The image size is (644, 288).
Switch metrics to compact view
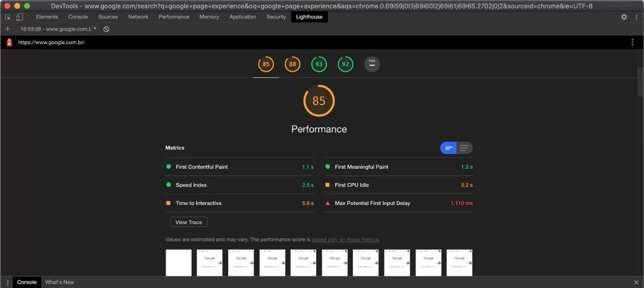pos(449,148)
